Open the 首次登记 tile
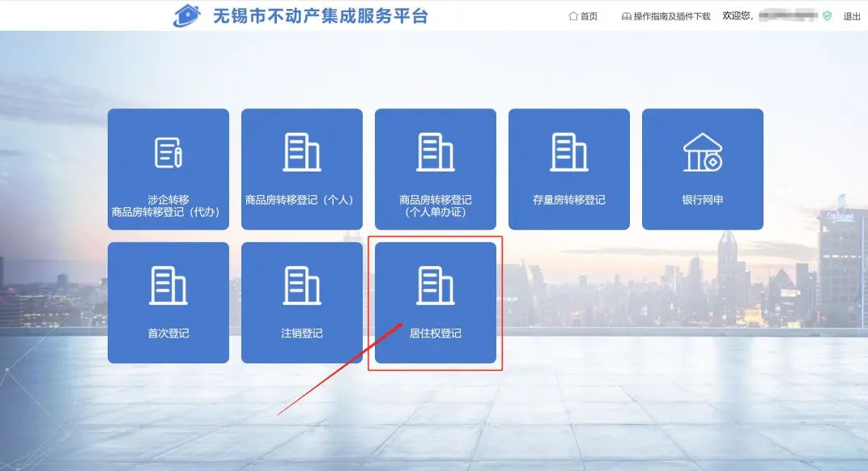This screenshot has width=868, height=471. tap(168, 303)
